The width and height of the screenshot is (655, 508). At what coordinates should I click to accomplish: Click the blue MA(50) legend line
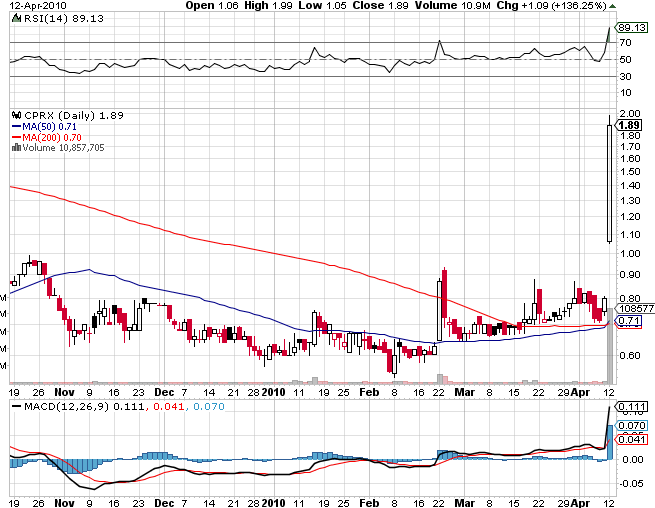[x=16, y=126]
